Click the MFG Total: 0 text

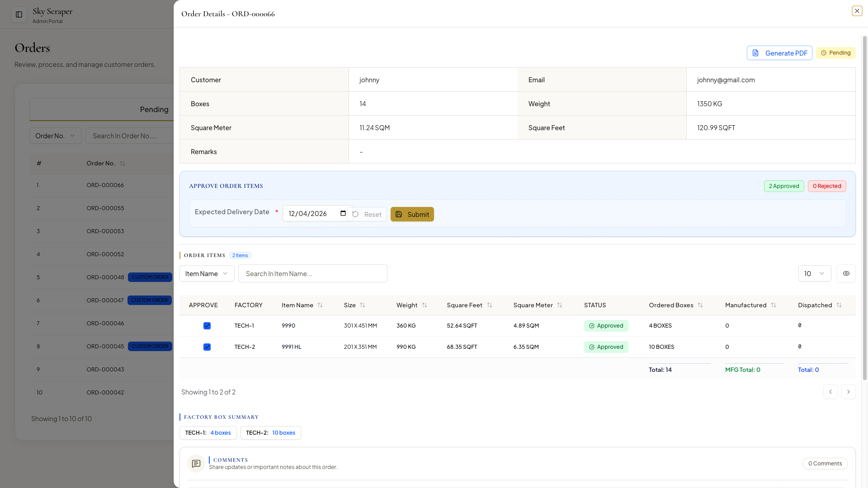pyautogui.click(x=742, y=370)
